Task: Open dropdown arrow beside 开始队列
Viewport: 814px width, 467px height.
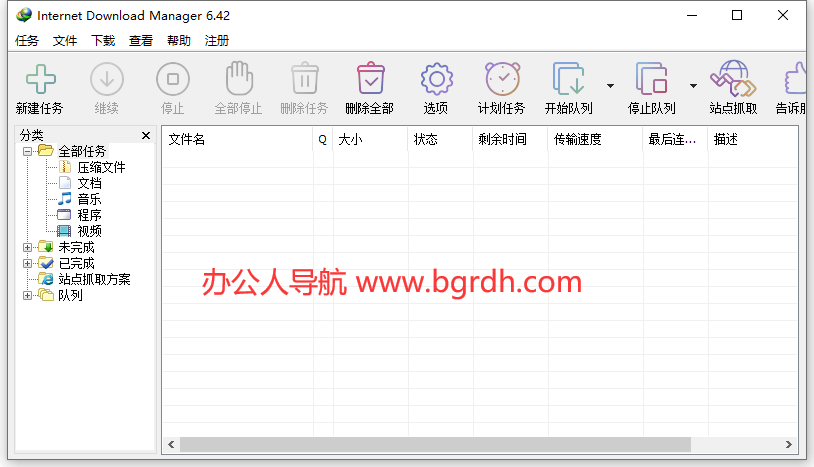Action: tap(610, 86)
